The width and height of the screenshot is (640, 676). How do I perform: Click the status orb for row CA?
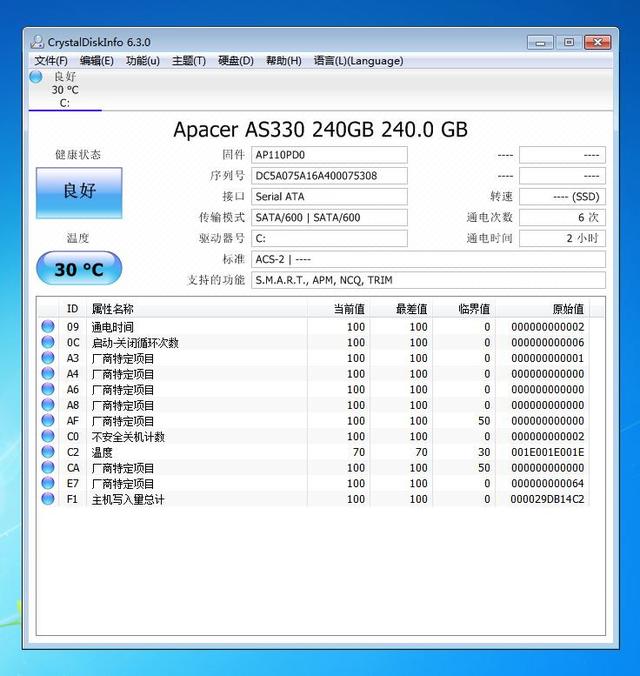[48, 467]
